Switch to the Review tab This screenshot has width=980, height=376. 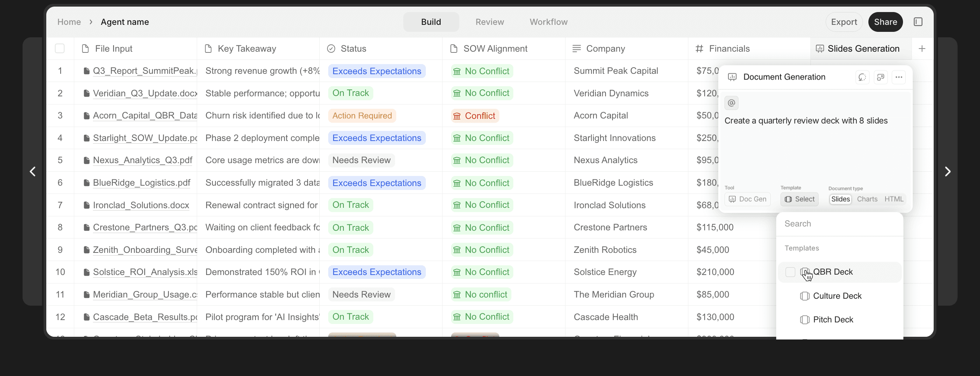tap(489, 22)
